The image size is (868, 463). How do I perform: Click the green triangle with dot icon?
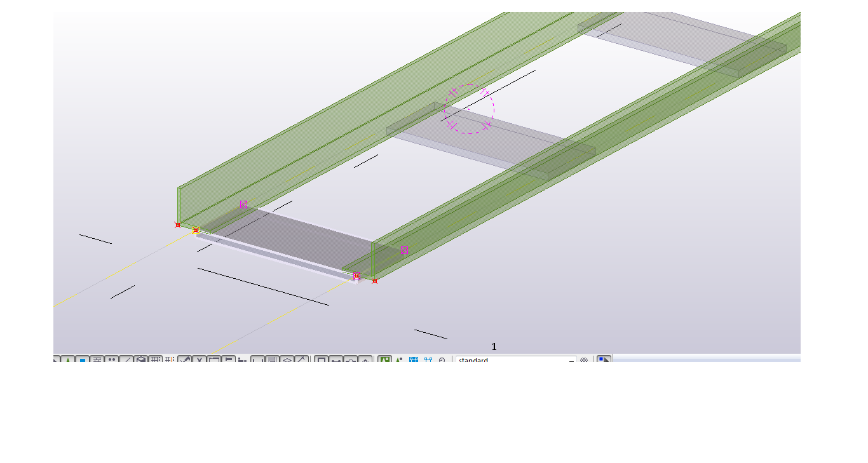pos(399,360)
